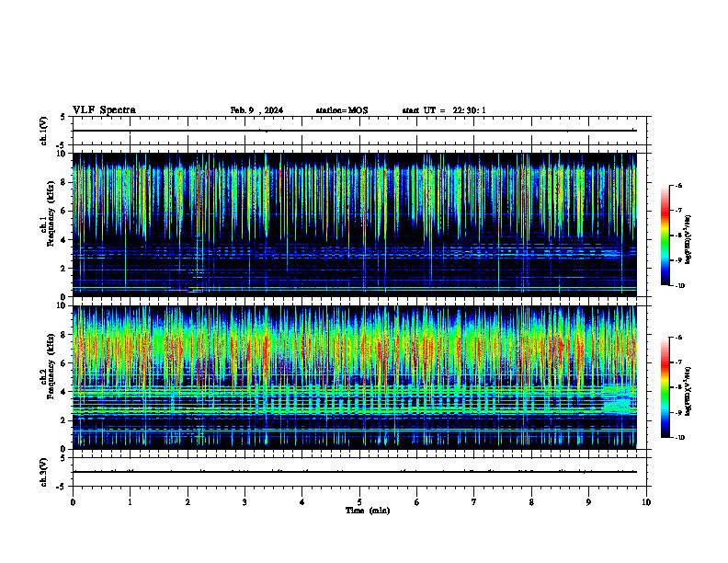The image size is (728, 563).
Task: Click time axis tick label "0"
Action: click(x=73, y=502)
